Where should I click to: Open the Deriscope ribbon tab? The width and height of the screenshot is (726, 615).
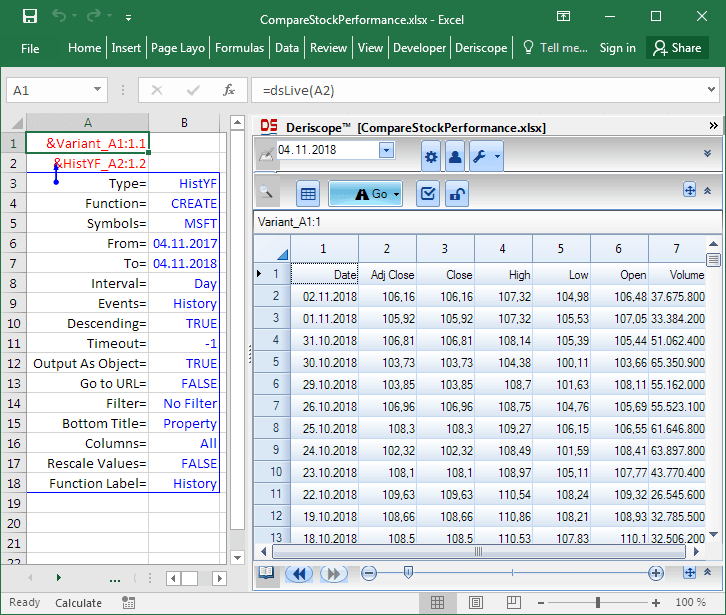pyautogui.click(x=481, y=47)
